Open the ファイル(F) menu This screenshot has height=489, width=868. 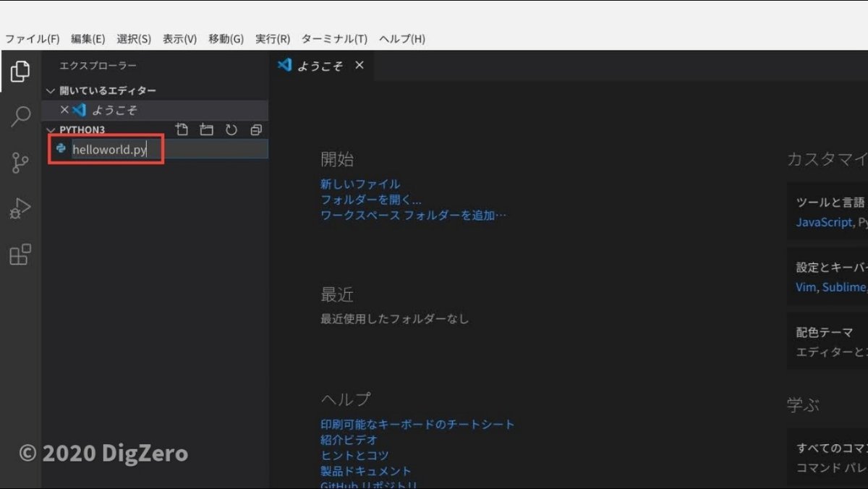[32, 39]
